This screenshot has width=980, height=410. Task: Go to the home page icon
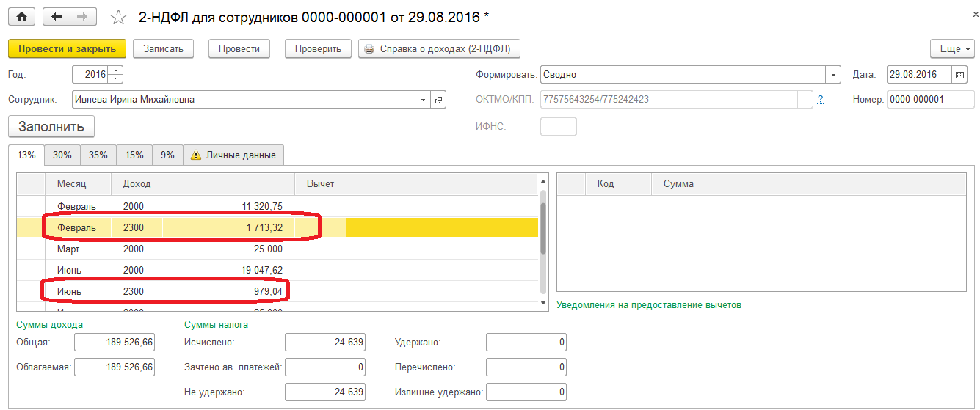click(22, 16)
